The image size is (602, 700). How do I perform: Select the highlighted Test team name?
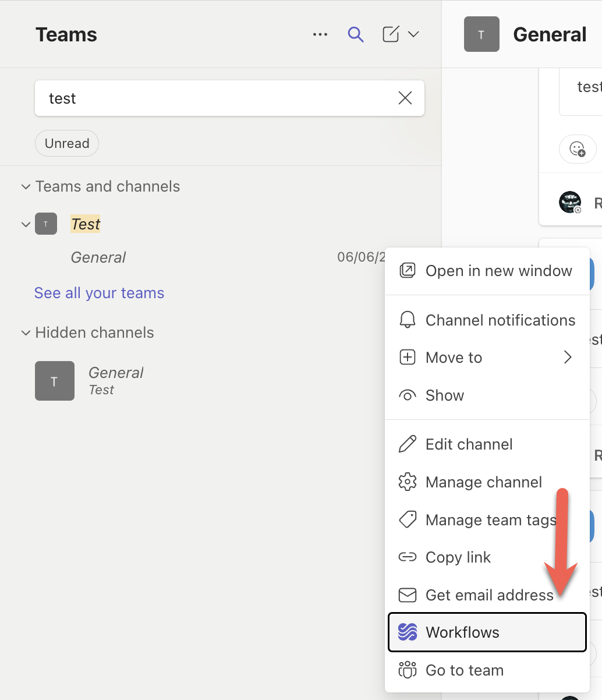pos(86,224)
